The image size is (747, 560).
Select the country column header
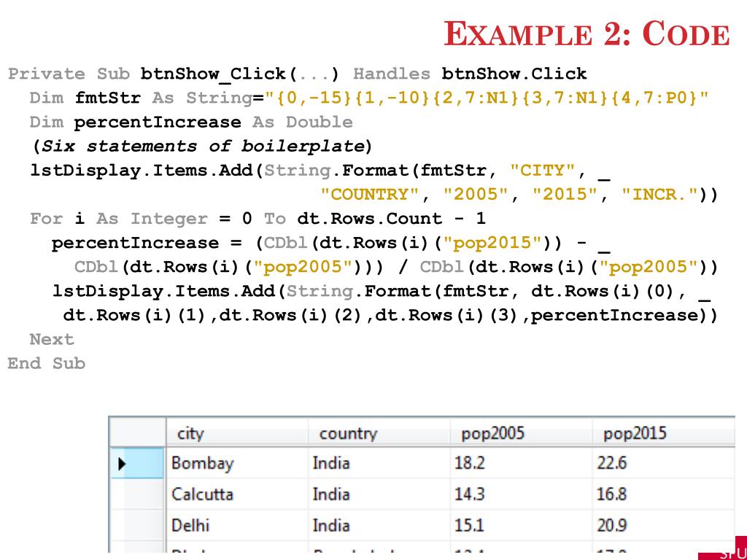(379, 433)
